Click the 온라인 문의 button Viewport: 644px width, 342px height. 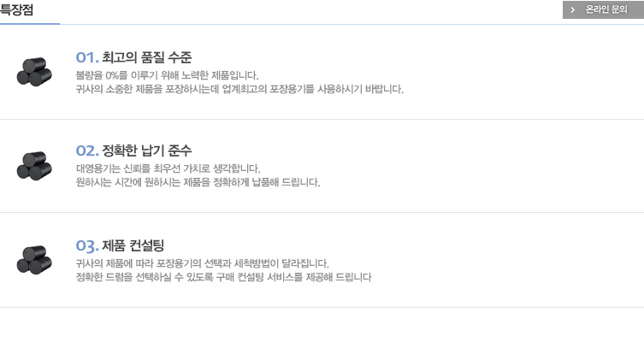coord(603,9)
